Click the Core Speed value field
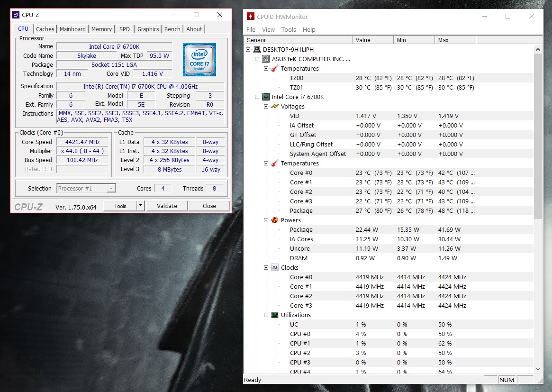This screenshot has height=392, width=552. [82, 142]
